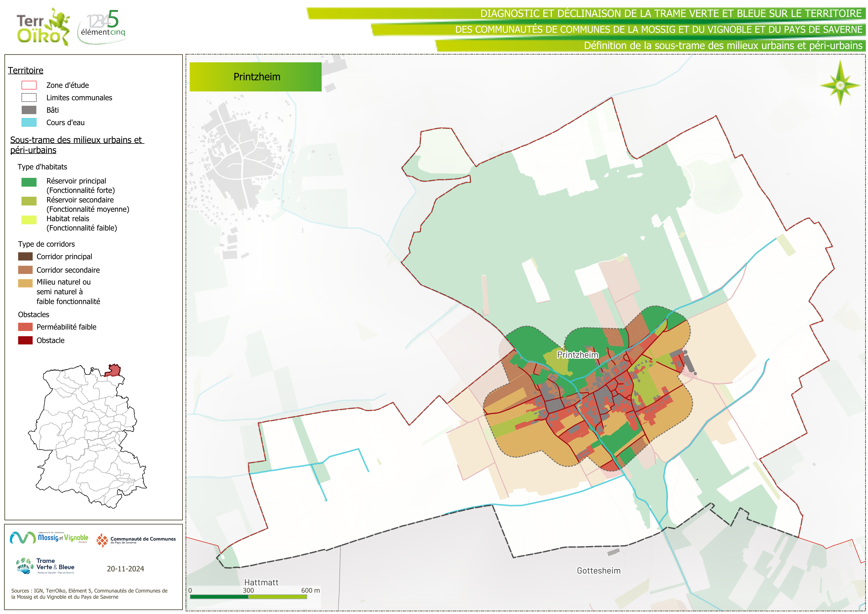
Task: Click the Trame Verte & Bleue logo
Action: point(45,566)
